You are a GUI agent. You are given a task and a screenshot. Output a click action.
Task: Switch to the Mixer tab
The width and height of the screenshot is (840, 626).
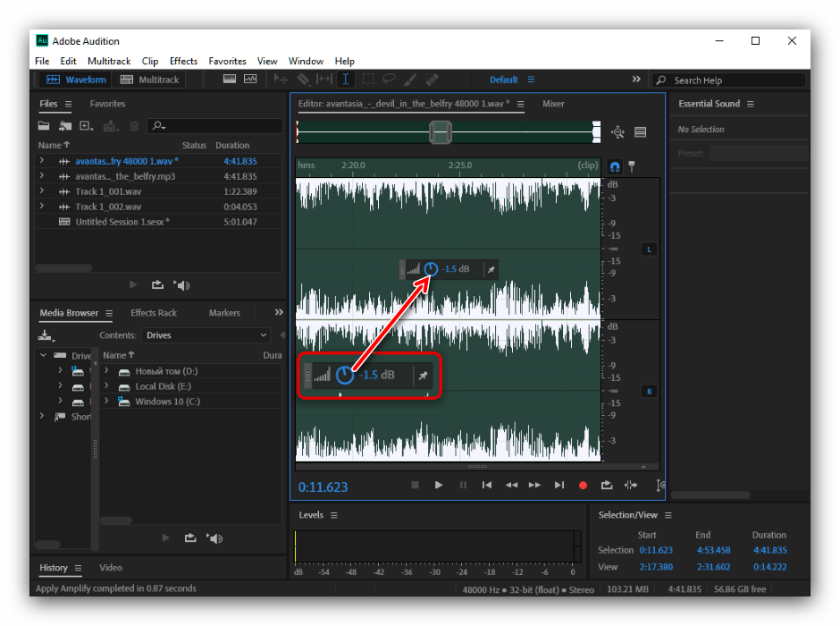tap(553, 104)
